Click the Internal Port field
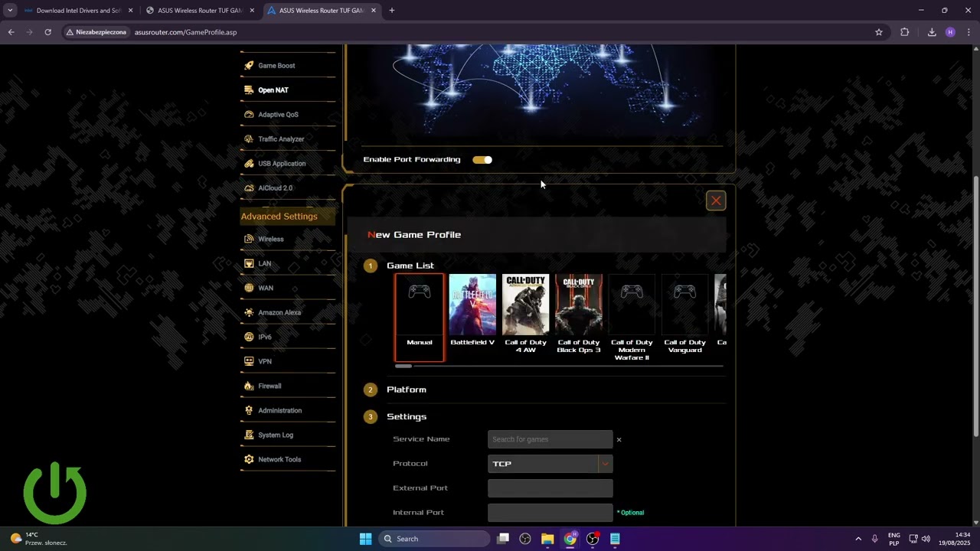The image size is (980, 551). pyautogui.click(x=550, y=513)
